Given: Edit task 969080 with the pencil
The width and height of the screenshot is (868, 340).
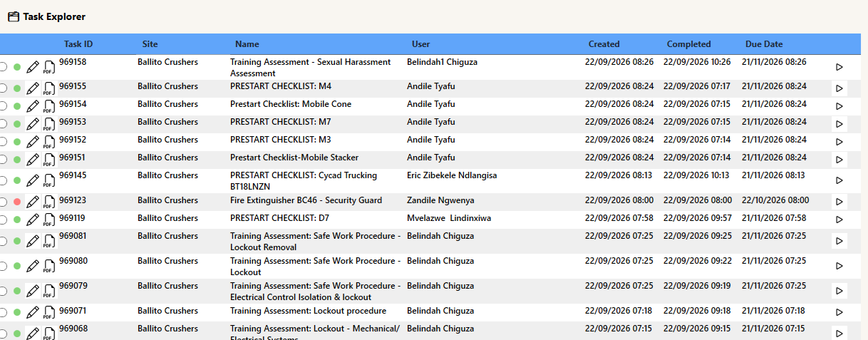Looking at the screenshot, I should tap(33, 267).
